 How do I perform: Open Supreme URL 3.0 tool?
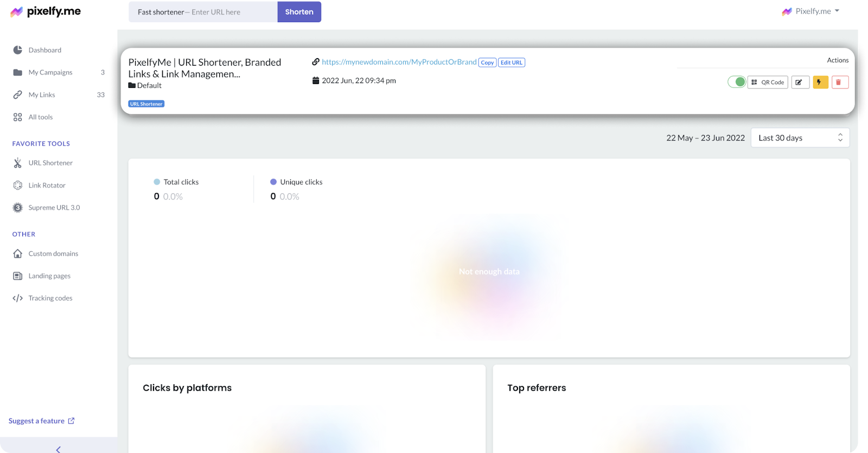(54, 207)
